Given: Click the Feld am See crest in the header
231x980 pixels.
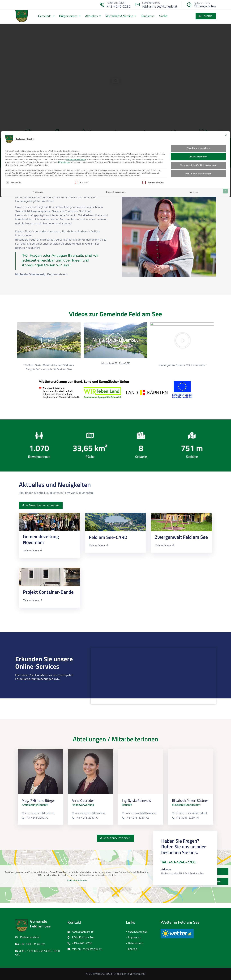Looking at the screenshot, I should point(22,16).
